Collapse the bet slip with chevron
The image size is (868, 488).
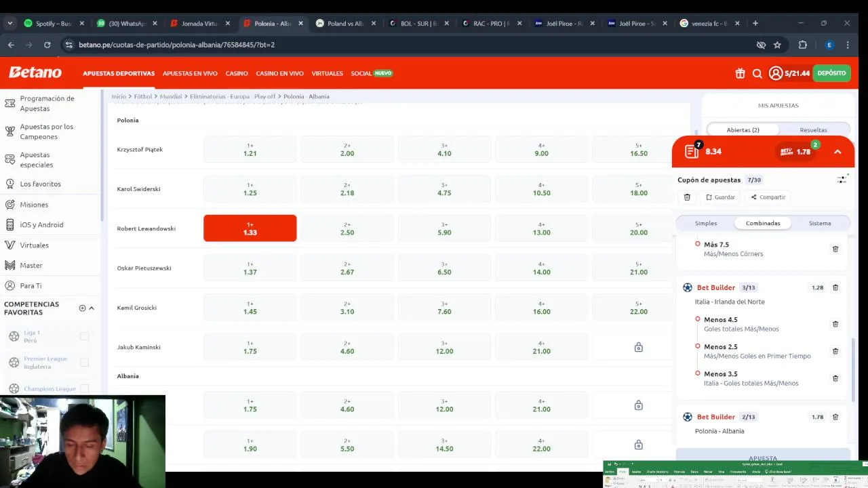[837, 152]
